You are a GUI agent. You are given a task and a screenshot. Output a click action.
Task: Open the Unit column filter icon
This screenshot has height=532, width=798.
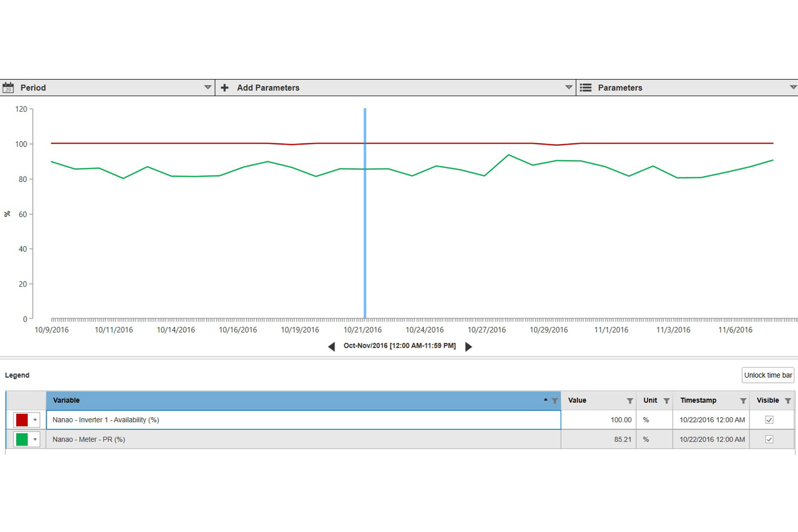[666, 401]
